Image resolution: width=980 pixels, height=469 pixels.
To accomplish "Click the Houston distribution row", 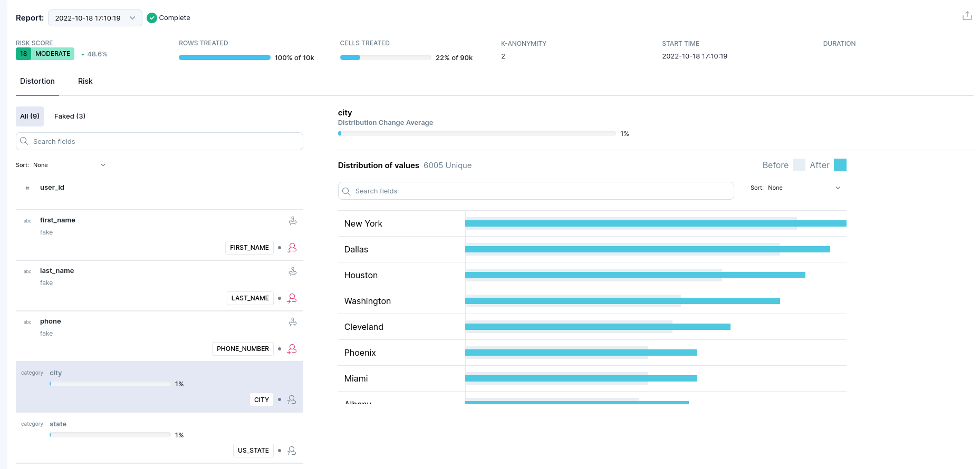I will coord(592,275).
